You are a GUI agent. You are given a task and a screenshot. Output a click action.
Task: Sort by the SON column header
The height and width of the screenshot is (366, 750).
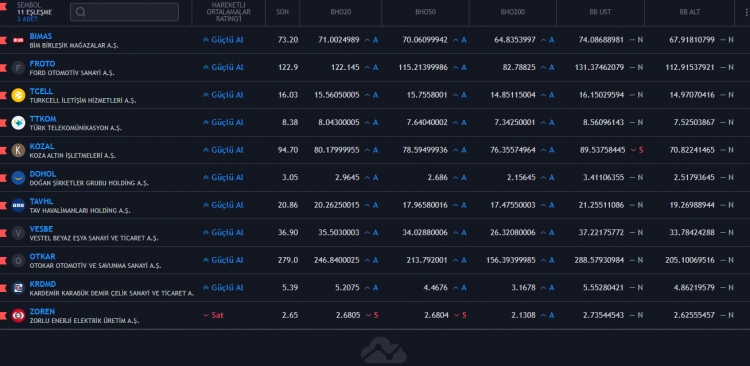coord(282,12)
